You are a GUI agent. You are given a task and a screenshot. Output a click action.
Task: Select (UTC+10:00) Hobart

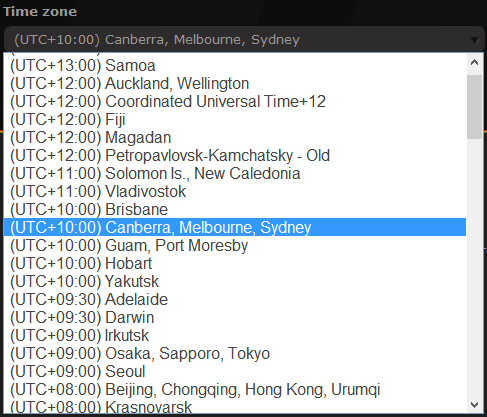tap(235, 263)
